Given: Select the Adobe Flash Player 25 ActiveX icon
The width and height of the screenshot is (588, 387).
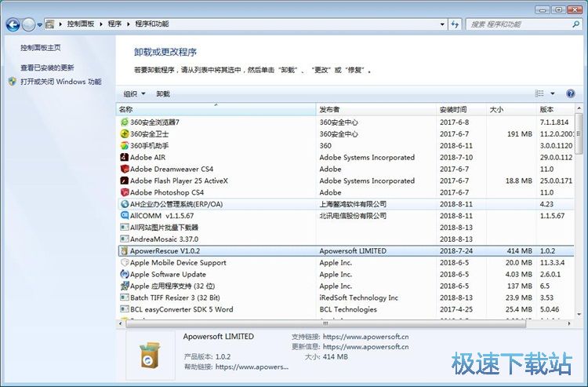Looking at the screenshot, I should 125,181.
